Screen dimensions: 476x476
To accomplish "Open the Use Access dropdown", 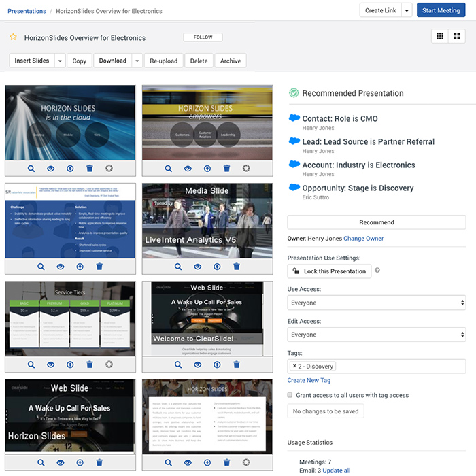I will pos(377,303).
